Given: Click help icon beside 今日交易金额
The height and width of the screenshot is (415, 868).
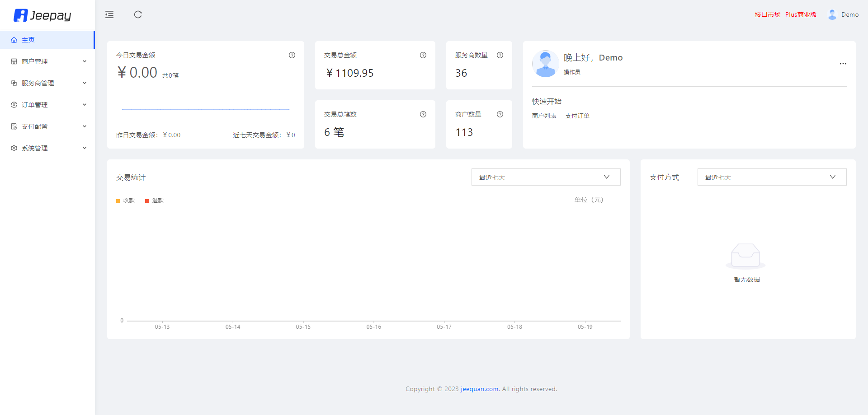Looking at the screenshot, I should [x=292, y=55].
